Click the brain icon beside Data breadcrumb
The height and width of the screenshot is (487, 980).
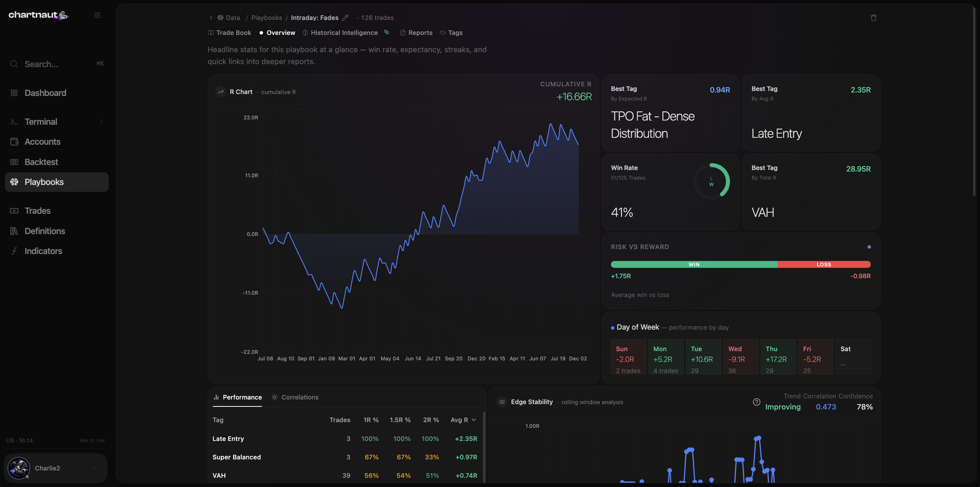[x=220, y=18]
